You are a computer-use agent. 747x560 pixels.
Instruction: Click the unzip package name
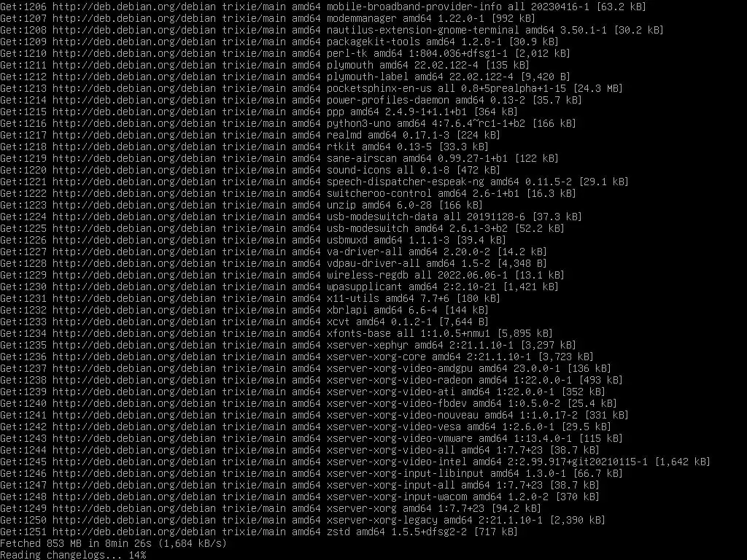tap(341, 205)
